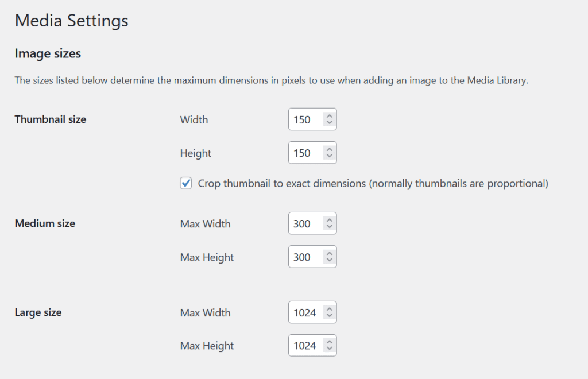Decrease the Medium size Max Height value

pyautogui.click(x=330, y=261)
